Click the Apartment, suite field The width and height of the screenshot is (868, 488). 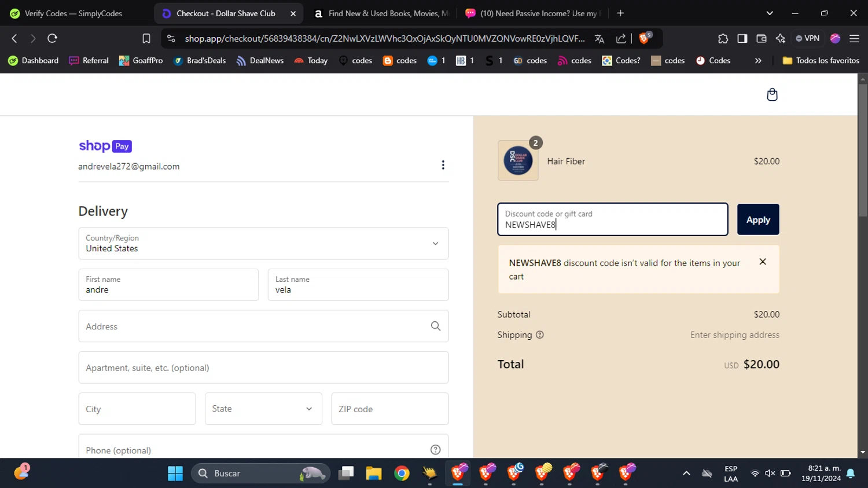(x=263, y=368)
